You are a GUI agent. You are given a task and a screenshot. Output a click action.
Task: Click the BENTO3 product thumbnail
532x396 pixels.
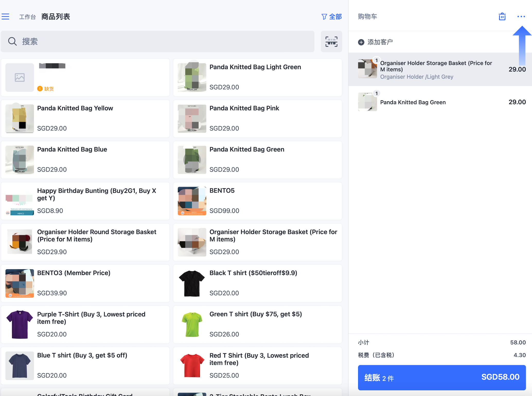pyautogui.click(x=20, y=283)
